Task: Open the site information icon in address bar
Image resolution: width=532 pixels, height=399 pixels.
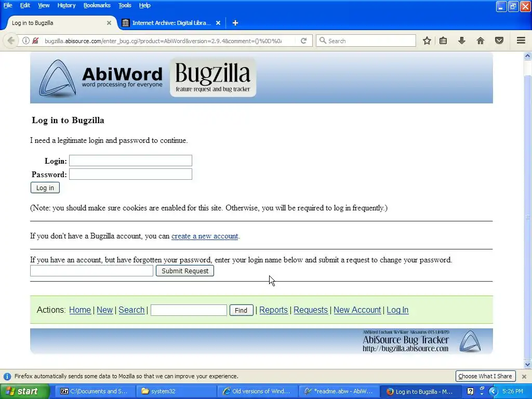Action: coord(26,41)
